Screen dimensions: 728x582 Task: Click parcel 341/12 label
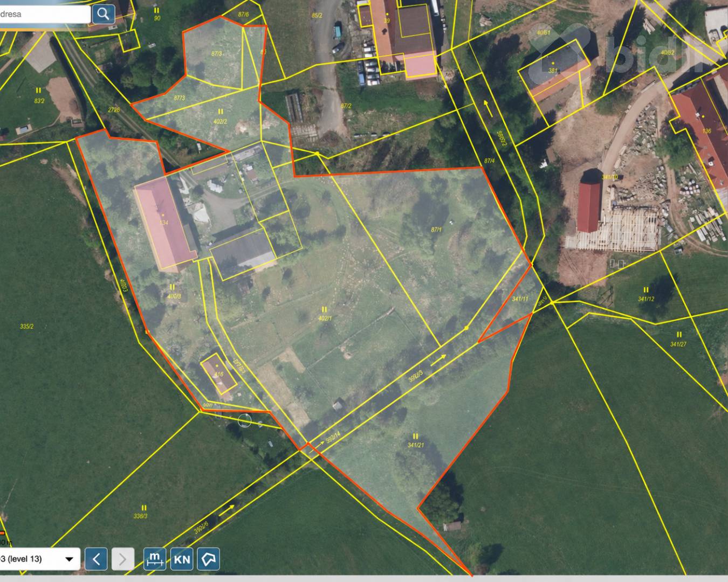pos(646,299)
